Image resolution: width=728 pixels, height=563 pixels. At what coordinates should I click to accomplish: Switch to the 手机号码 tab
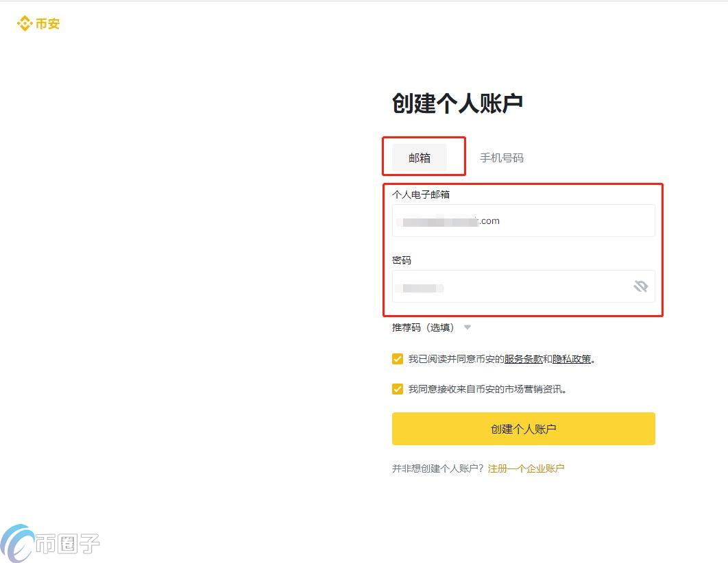click(501, 158)
